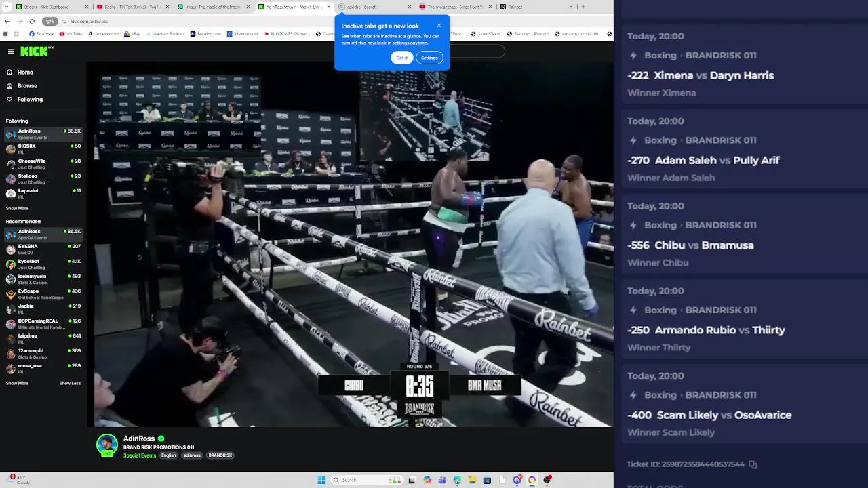
Task: Open AdinRoss channel under Following list
Action: point(43,134)
